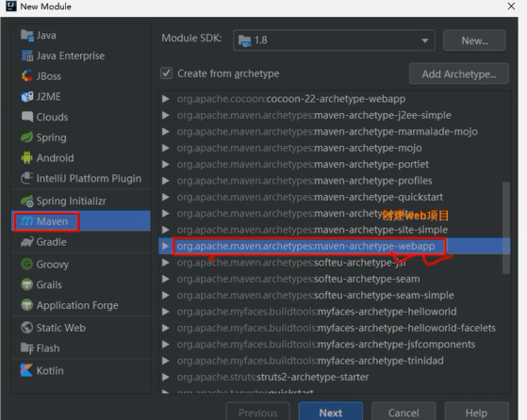527x420 pixels.
Task: Select Kotlin module type label
Action: pyautogui.click(x=50, y=371)
